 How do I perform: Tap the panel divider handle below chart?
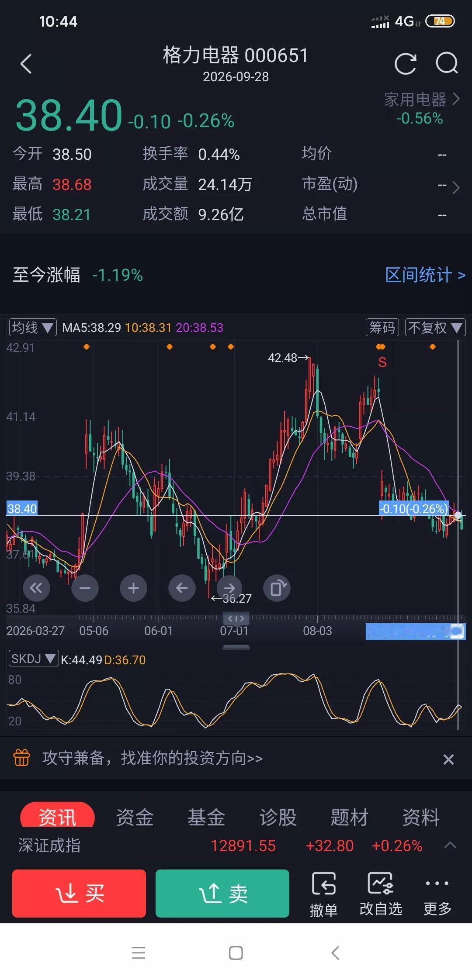pyautogui.click(x=236, y=647)
